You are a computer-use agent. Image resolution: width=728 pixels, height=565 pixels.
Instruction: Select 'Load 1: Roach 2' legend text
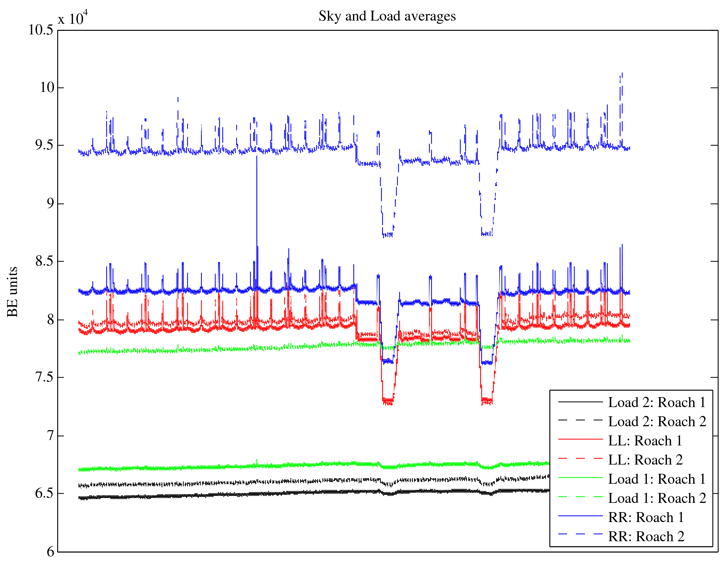pos(657,498)
